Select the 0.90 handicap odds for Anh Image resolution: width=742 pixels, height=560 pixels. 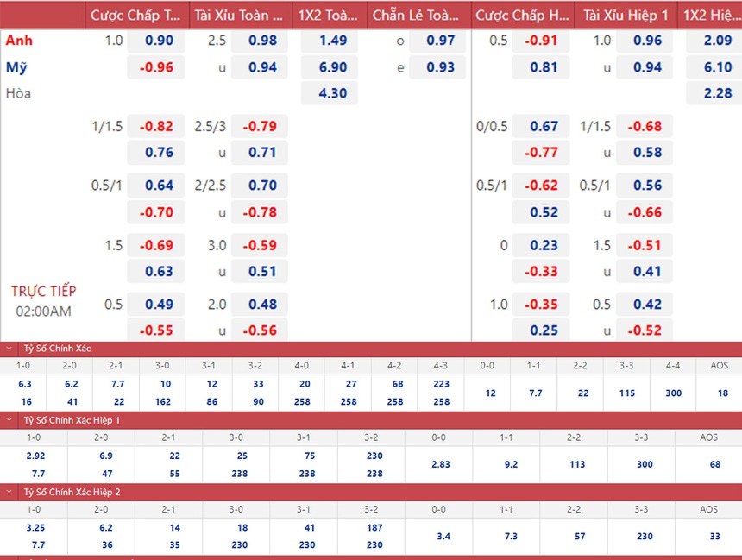click(x=160, y=41)
